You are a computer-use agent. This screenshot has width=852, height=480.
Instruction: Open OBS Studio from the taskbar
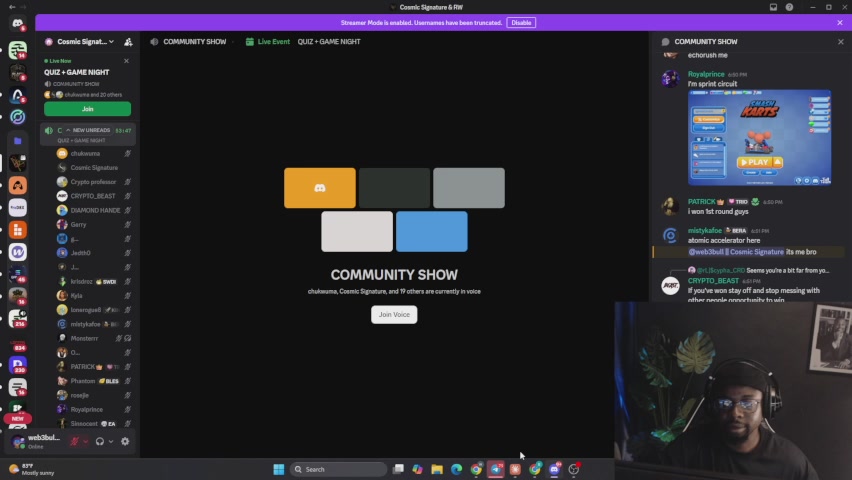click(x=574, y=469)
